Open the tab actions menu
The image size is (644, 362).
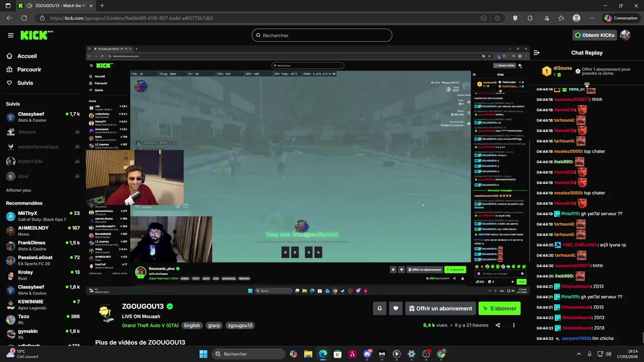(x=8, y=6)
